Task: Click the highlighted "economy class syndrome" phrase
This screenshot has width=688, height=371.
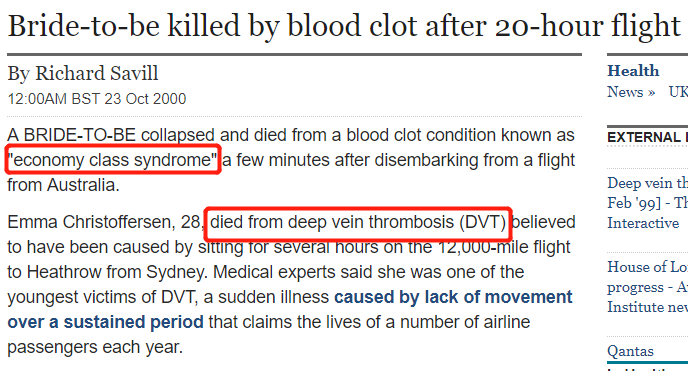Action: [x=113, y=160]
